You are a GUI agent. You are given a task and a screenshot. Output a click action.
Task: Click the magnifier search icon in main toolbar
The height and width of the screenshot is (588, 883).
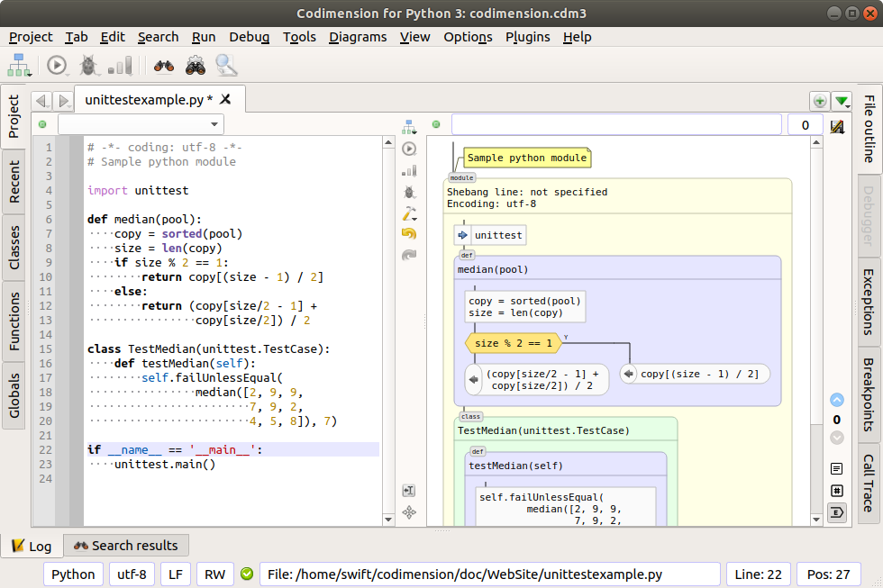[x=225, y=66]
